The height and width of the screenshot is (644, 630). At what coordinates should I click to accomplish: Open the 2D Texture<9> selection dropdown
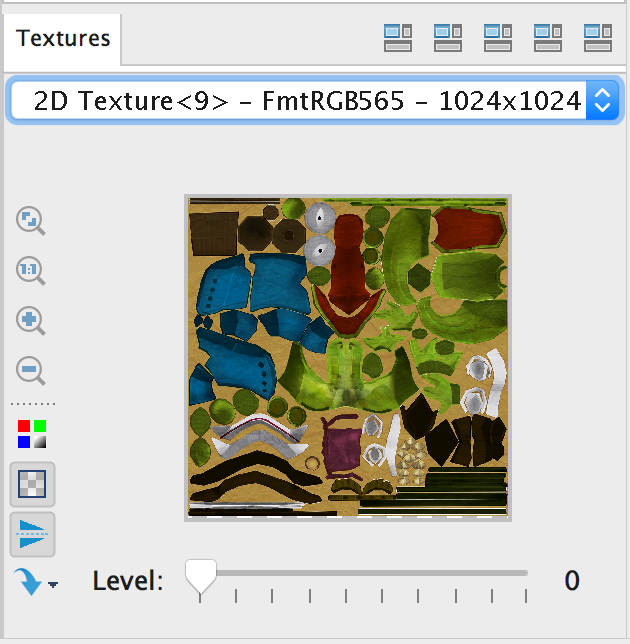click(x=312, y=101)
